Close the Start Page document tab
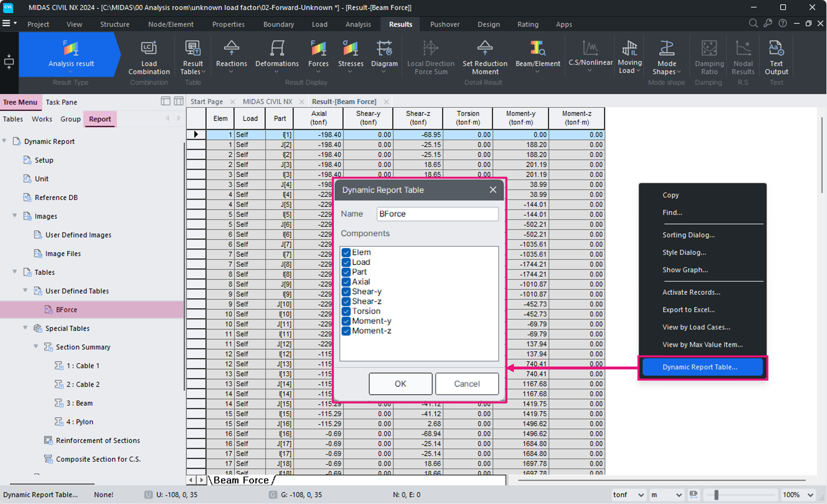 (232, 102)
